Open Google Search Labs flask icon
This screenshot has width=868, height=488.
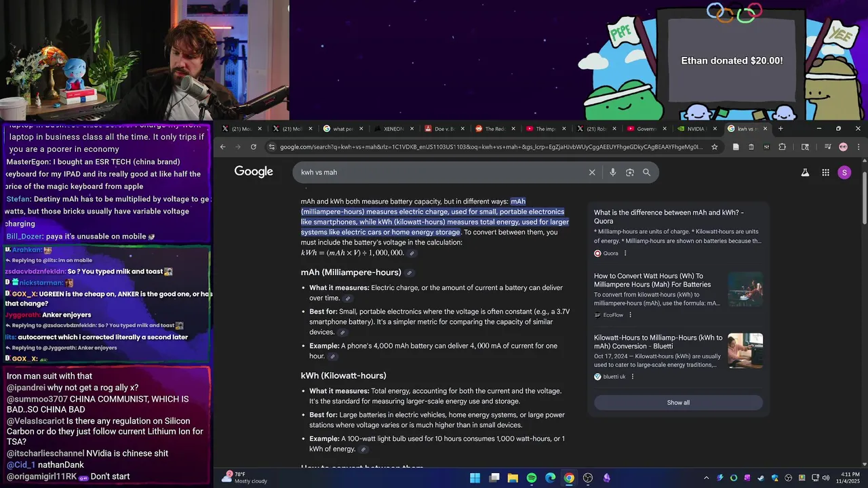point(805,172)
